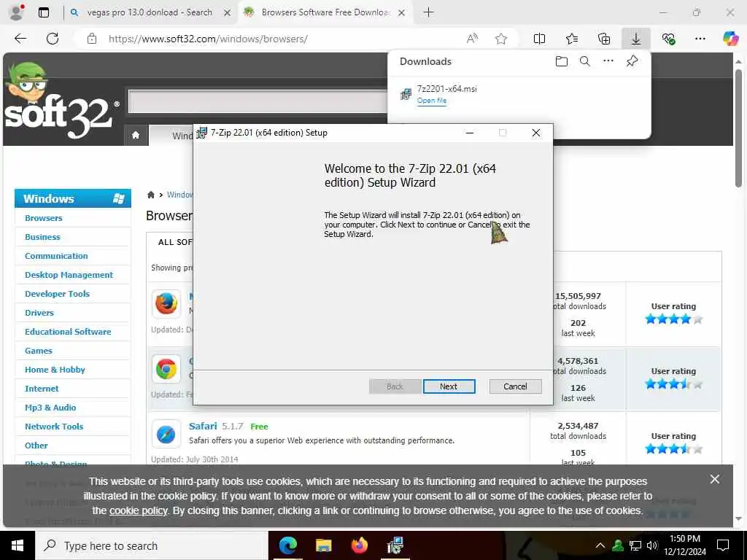Open the Browsers category in sidebar
Viewport: 747px width, 560px height.
(43, 218)
